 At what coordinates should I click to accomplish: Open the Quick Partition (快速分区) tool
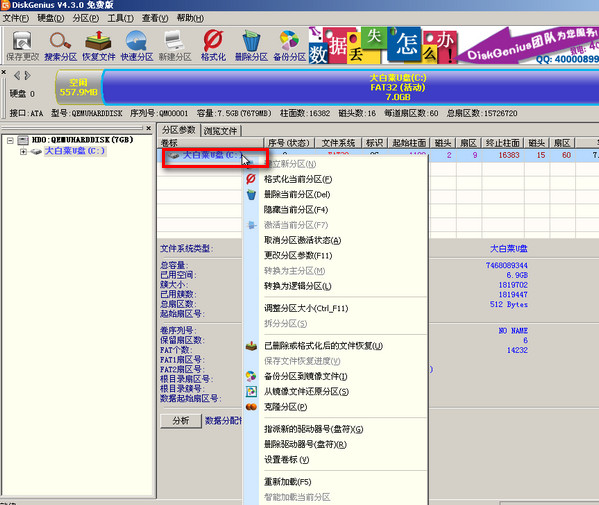[137, 46]
